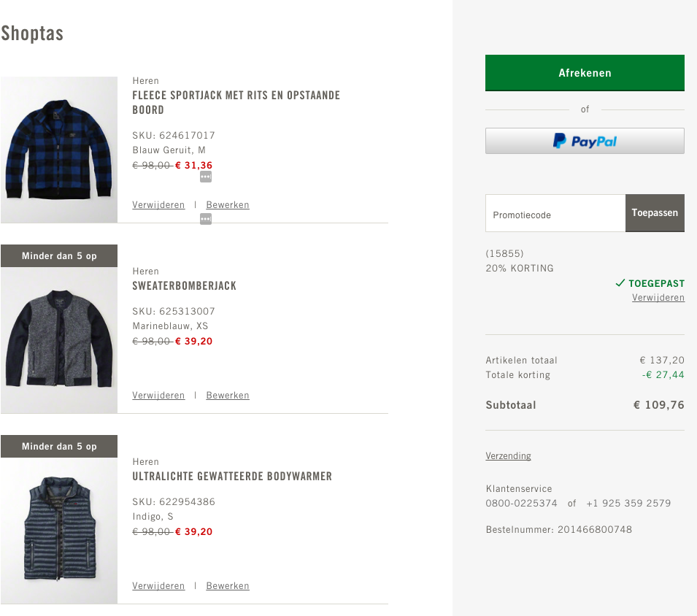Remove the gewatteerde bodywarmer from the bag
Viewport: 697px width, 616px height.
[x=158, y=586]
